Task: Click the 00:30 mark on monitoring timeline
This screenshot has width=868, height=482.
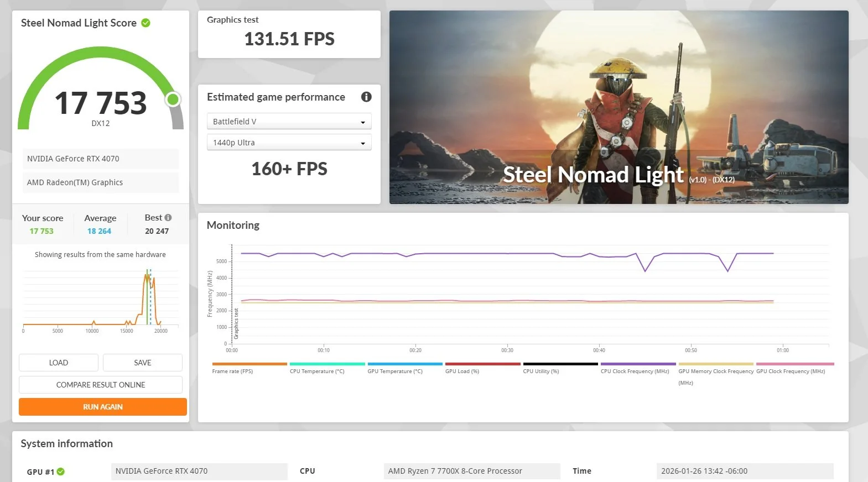Action: click(x=507, y=350)
